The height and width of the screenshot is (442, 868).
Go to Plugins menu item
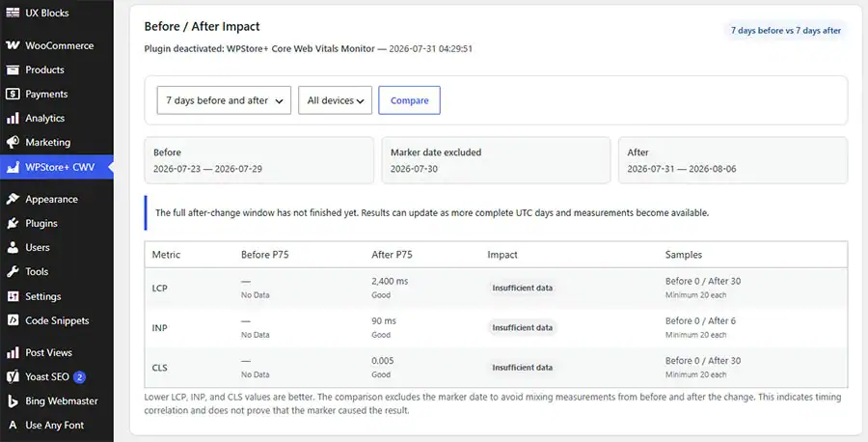57,223
